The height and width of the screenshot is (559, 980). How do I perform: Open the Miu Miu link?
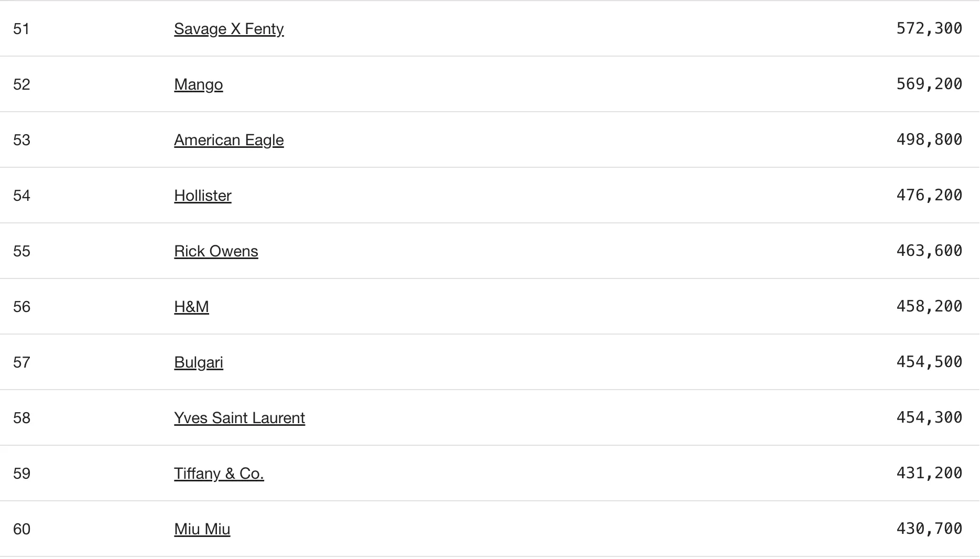tap(202, 529)
